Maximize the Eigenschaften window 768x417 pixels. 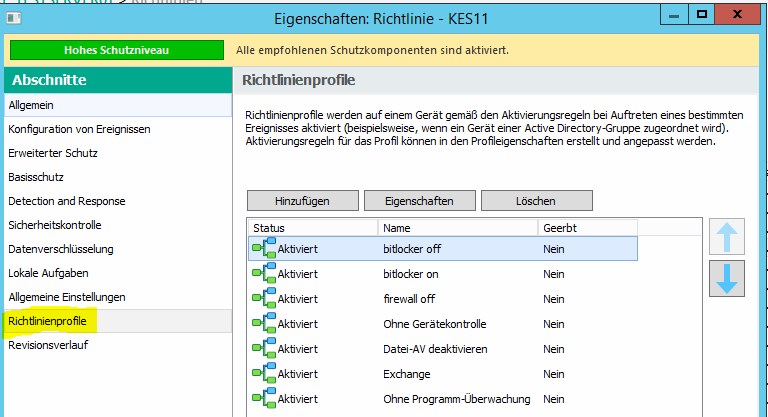(x=701, y=15)
